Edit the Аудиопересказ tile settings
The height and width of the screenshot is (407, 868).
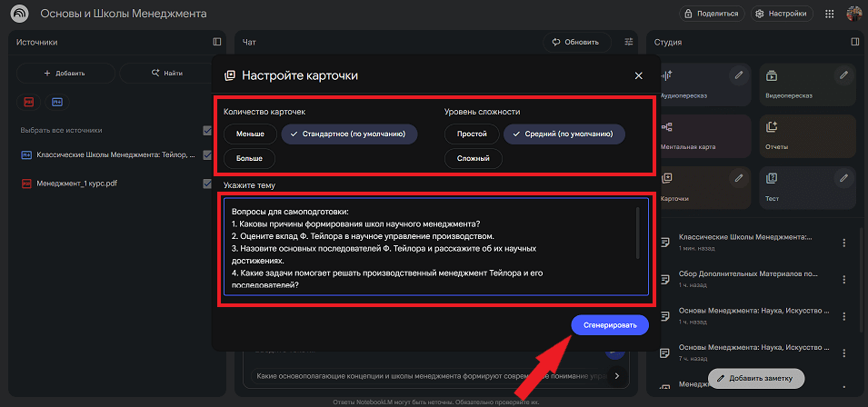coord(738,75)
